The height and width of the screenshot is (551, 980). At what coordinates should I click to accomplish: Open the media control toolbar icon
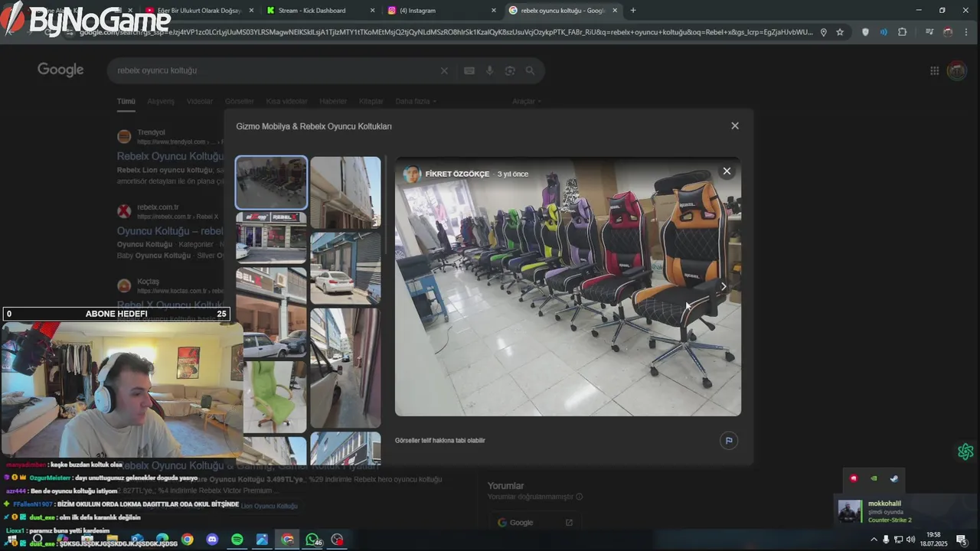pos(929,32)
